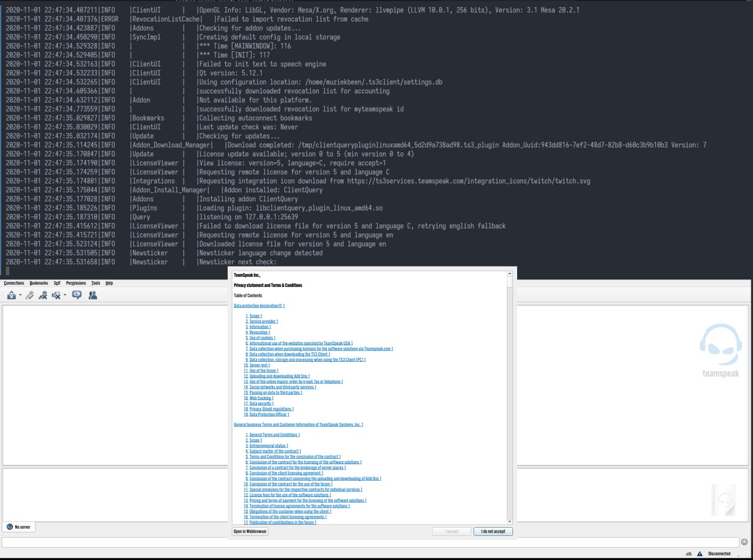Open the Contacts icon in the toolbar
Screen dimensions: 753x560
(x=92, y=295)
